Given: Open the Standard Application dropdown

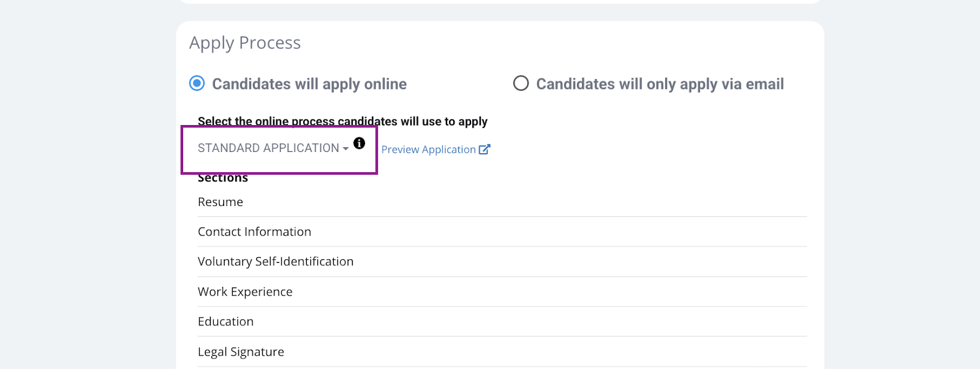Looking at the screenshot, I should 273,148.
